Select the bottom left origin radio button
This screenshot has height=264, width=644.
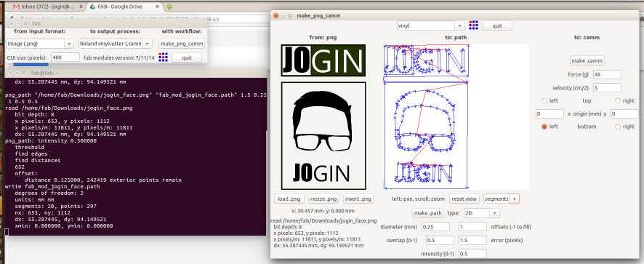[544, 127]
